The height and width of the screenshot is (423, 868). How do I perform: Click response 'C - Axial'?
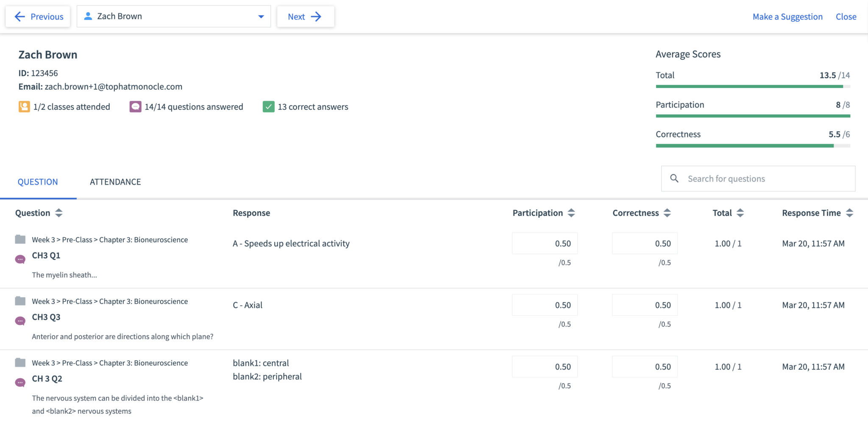click(248, 305)
